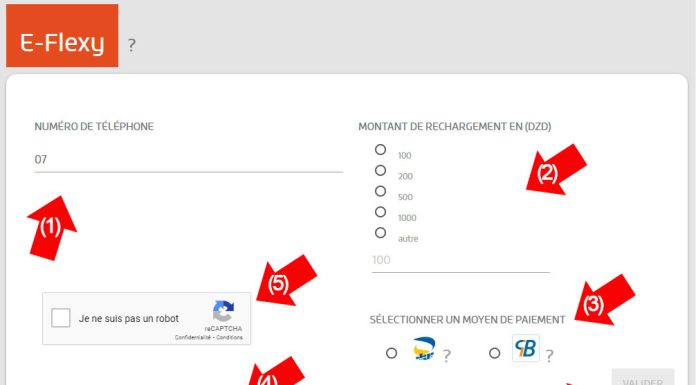Click the custom amount field showing 100
The height and width of the screenshot is (385, 696).
coord(461,261)
